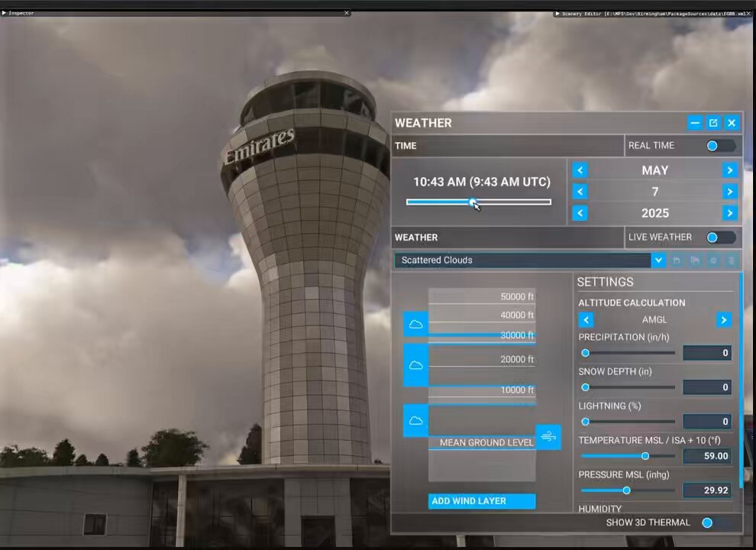The width and height of the screenshot is (756, 550).
Task: Select the lowest cloud layer icon
Action: (415, 421)
